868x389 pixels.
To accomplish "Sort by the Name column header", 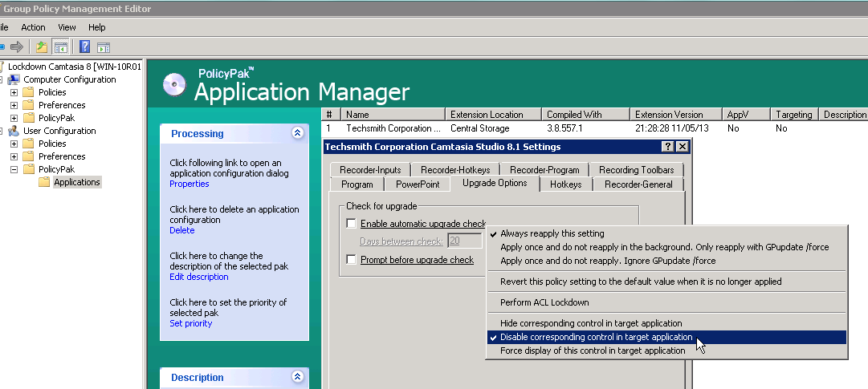I will tap(393, 115).
